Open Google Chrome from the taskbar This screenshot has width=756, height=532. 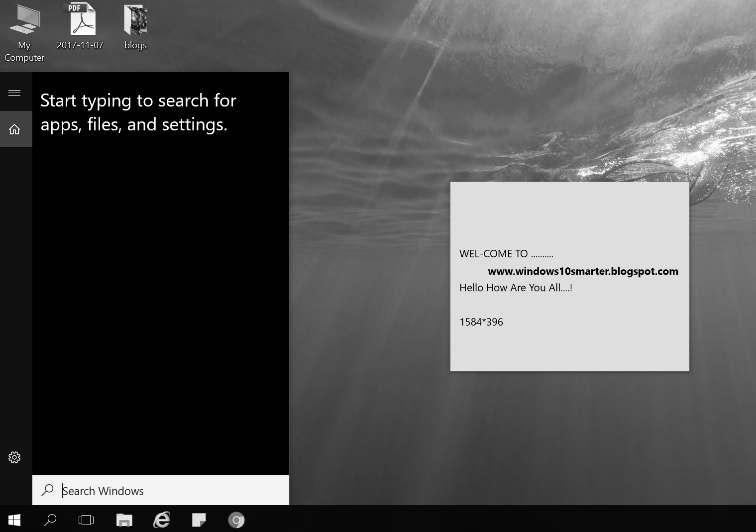[236, 520]
